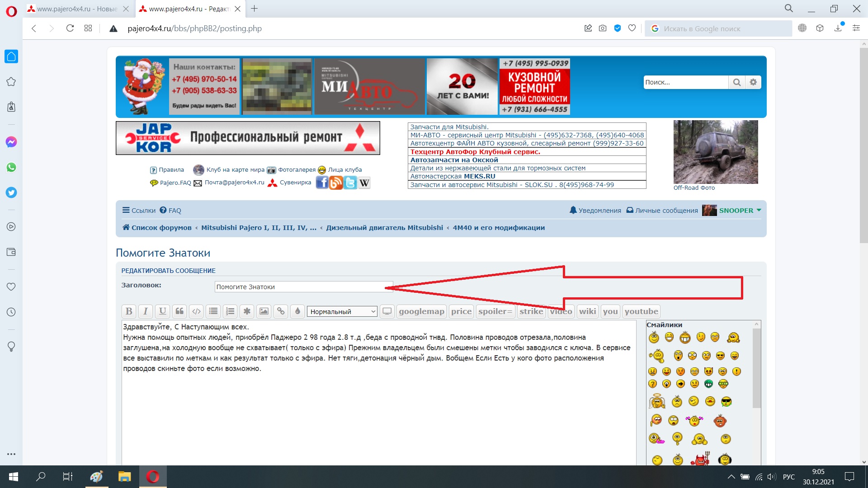The image size is (868, 488).
Task: Toggle bold formatting in the editor
Action: (129, 311)
